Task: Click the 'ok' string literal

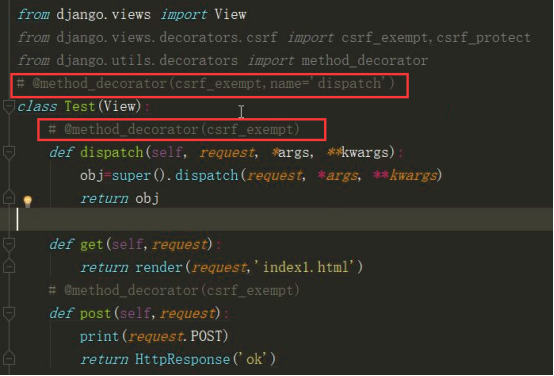Action: 254,359
